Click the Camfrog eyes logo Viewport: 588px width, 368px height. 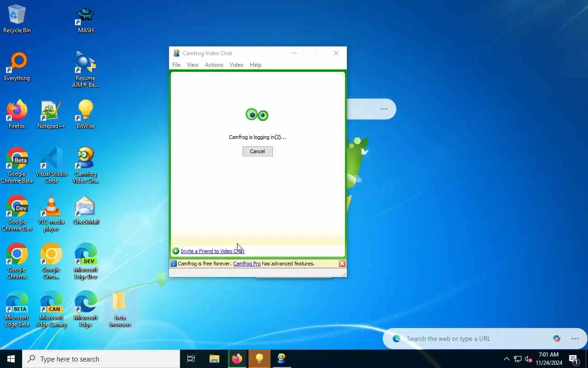[257, 115]
